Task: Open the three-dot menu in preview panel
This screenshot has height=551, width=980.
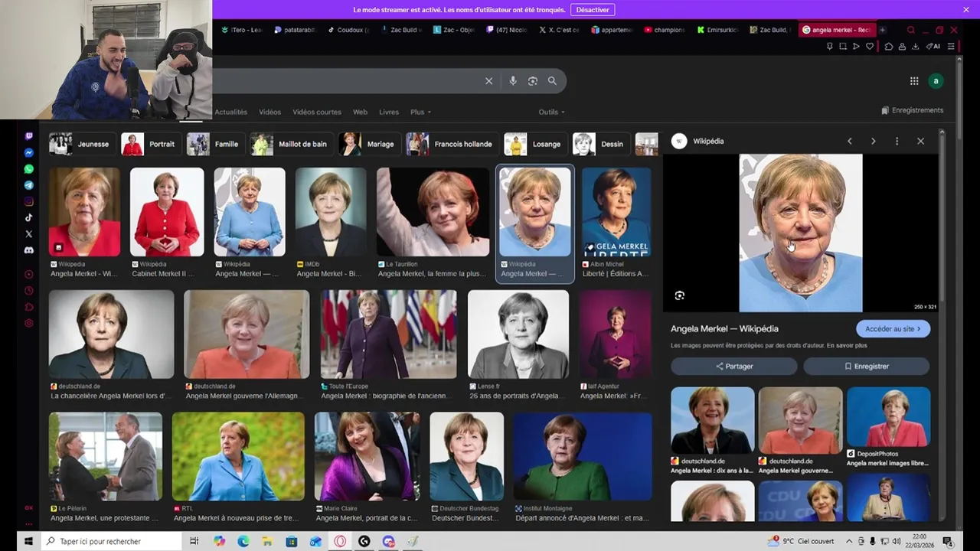Action: (x=897, y=141)
